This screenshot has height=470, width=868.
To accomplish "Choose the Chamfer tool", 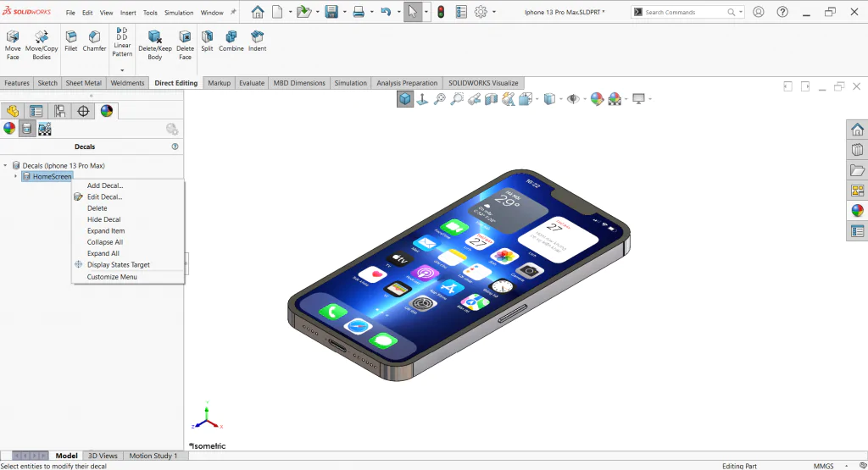I will pos(94,41).
